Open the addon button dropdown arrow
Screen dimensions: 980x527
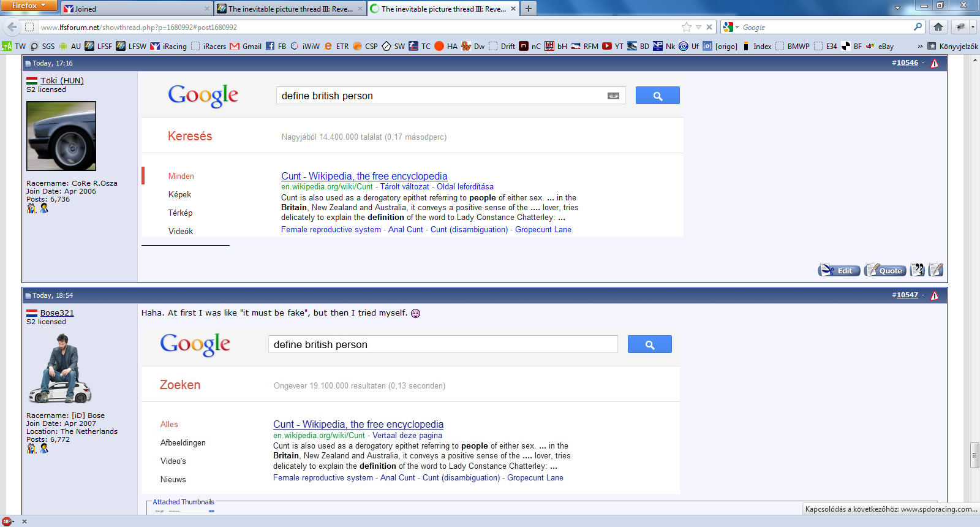(x=973, y=27)
